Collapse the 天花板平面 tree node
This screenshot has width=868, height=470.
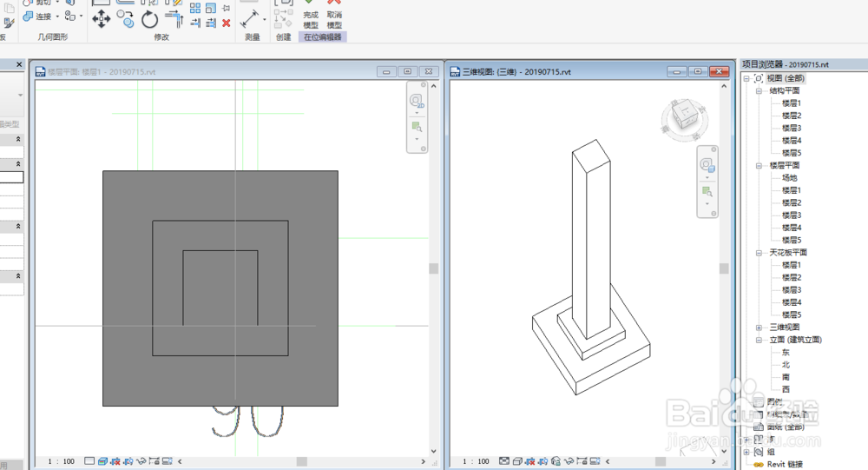click(759, 253)
